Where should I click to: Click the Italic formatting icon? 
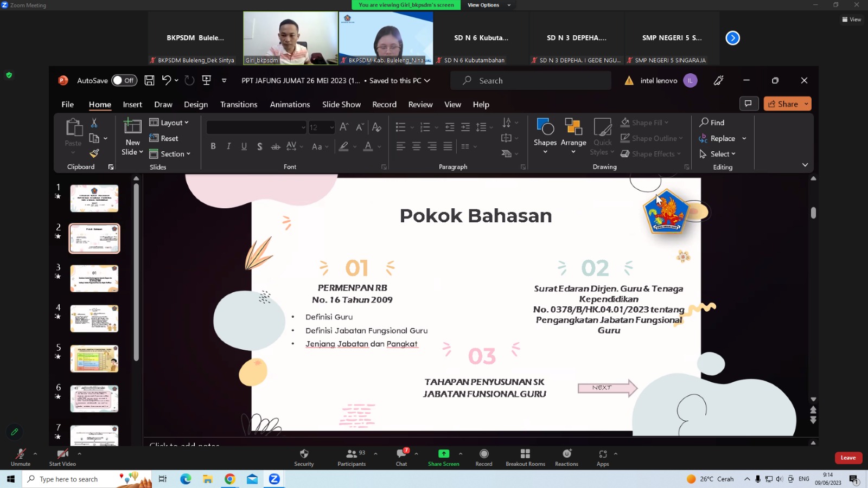point(229,146)
